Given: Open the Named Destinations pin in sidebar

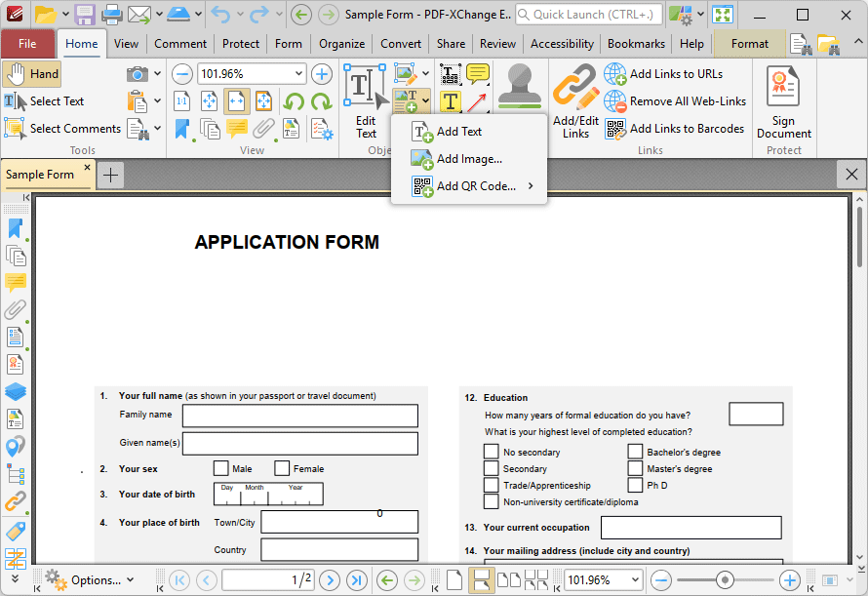Looking at the screenshot, I should click(15, 447).
